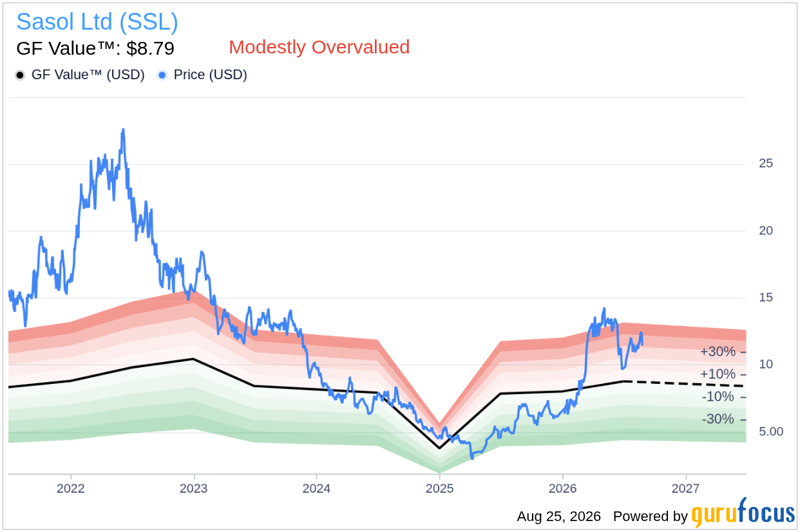Viewport: 800px width, 532px height.
Task: Click the 5.00 y-axis value
Action: click(771, 432)
